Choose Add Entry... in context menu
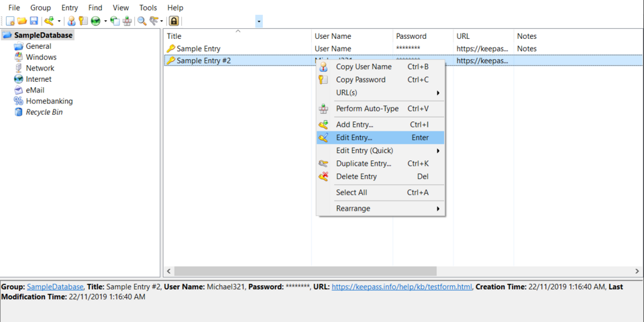Image resolution: width=644 pixels, height=322 pixels. coord(380,125)
